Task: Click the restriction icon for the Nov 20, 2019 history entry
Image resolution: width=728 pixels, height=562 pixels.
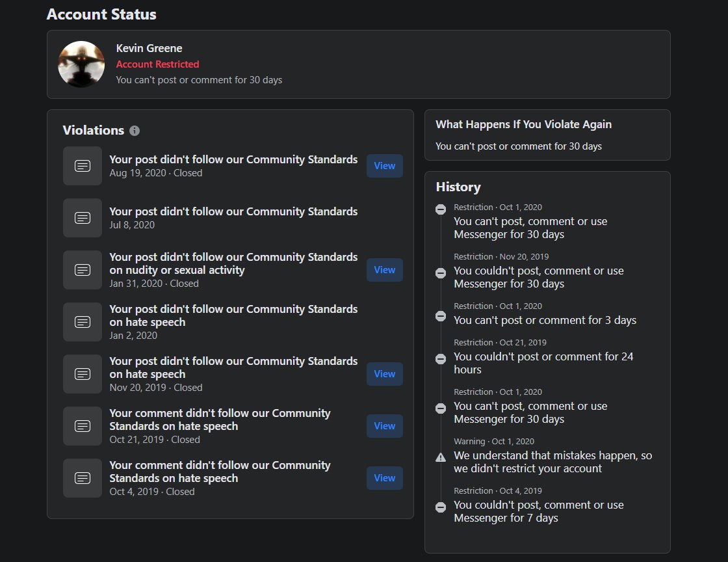Action: coord(441,273)
